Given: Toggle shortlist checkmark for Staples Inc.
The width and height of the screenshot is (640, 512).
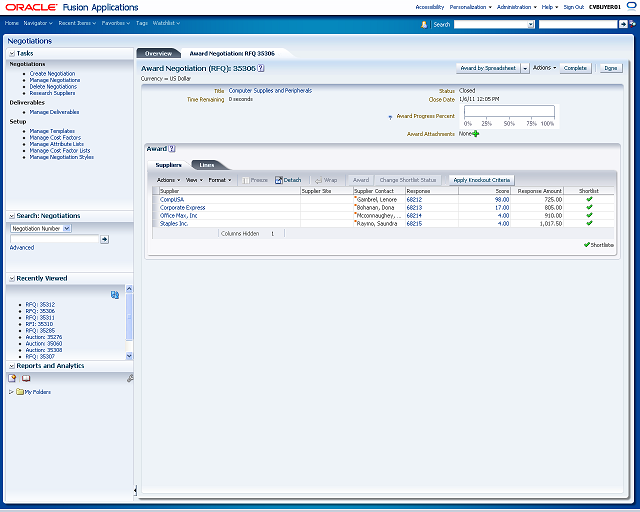Looking at the screenshot, I should click(589, 223).
